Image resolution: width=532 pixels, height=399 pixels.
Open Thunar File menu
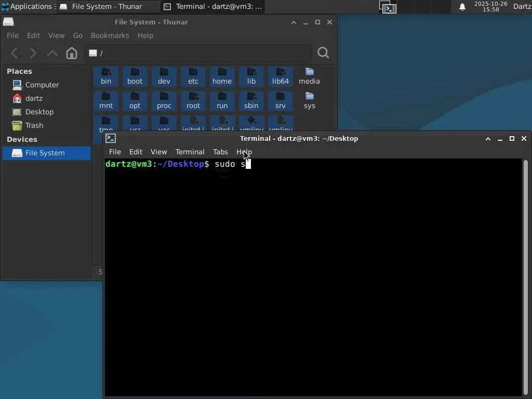pos(13,35)
